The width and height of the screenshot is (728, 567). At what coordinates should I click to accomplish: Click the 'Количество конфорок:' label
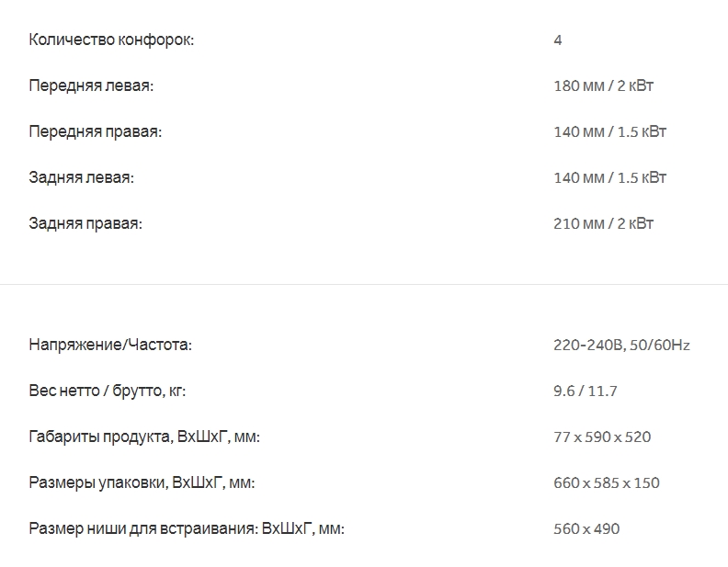coord(111,40)
